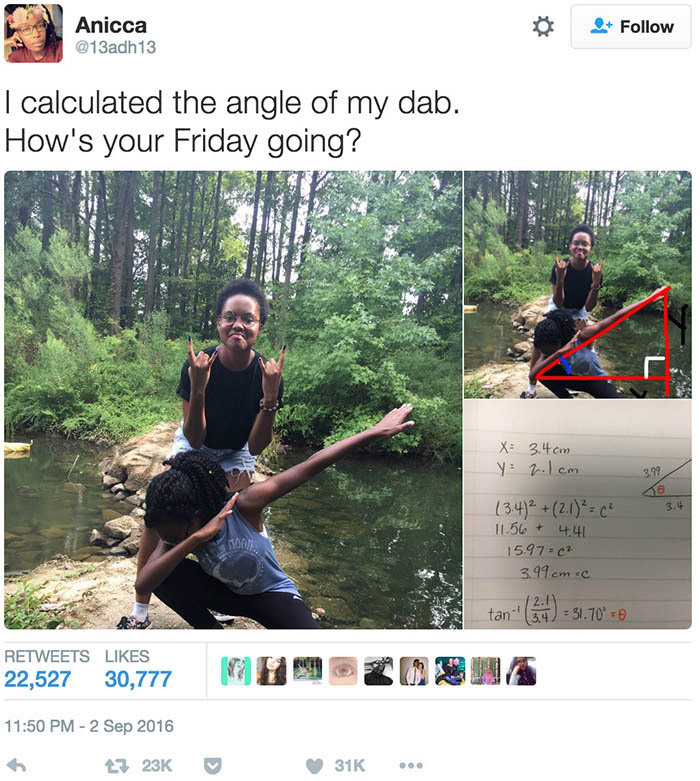Select the eye close-up liker avatar
Image resolution: width=700 pixels, height=781 pixels.
tap(343, 671)
